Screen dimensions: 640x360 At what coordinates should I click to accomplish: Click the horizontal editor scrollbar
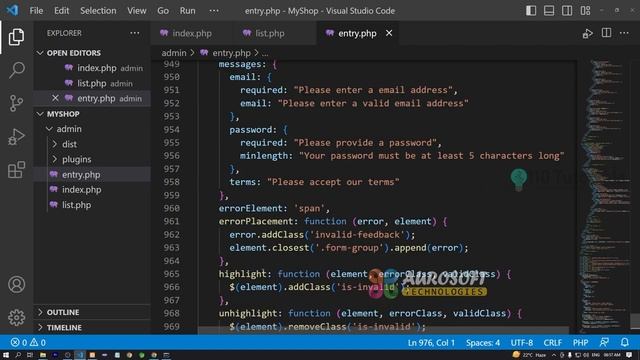point(383,330)
